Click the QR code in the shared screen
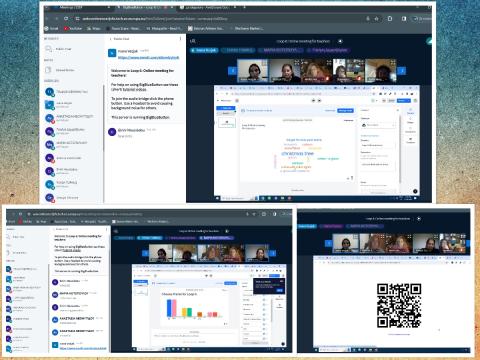This screenshot has height=360, width=480. [x=399, y=306]
